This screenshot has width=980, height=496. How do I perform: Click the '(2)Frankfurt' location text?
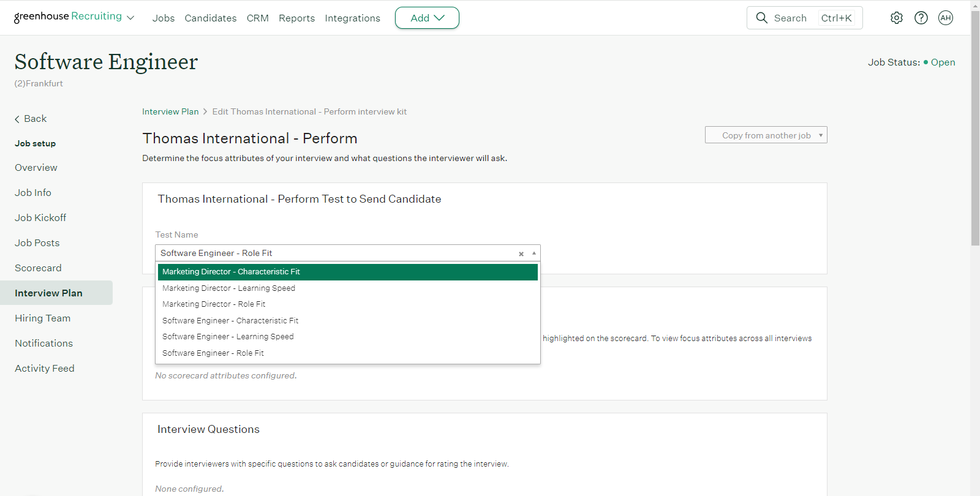39,83
